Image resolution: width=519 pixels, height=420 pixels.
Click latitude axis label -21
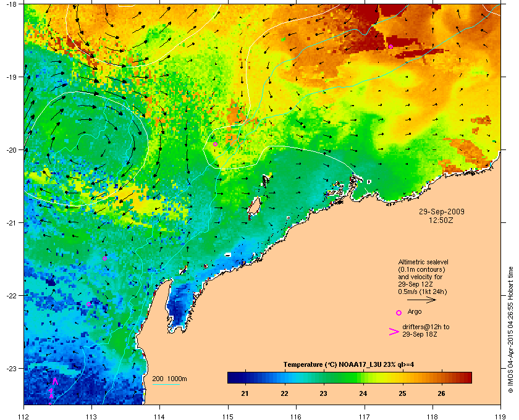pos(11,222)
